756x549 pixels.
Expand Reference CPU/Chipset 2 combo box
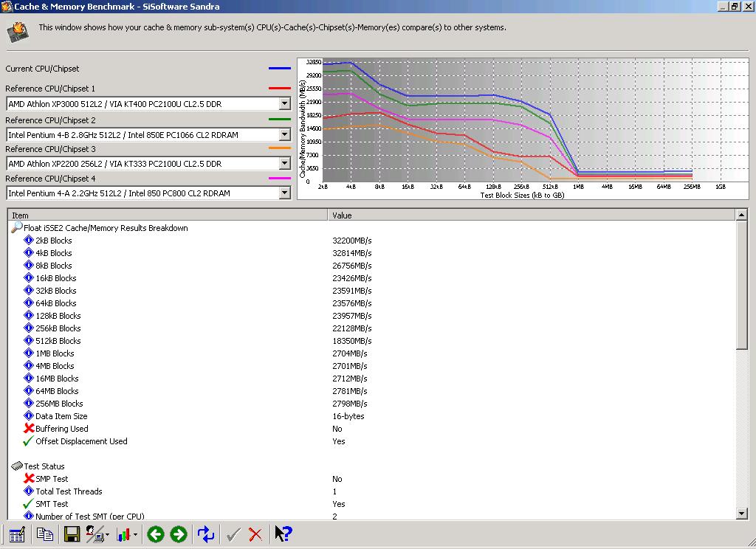click(x=285, y=135)
